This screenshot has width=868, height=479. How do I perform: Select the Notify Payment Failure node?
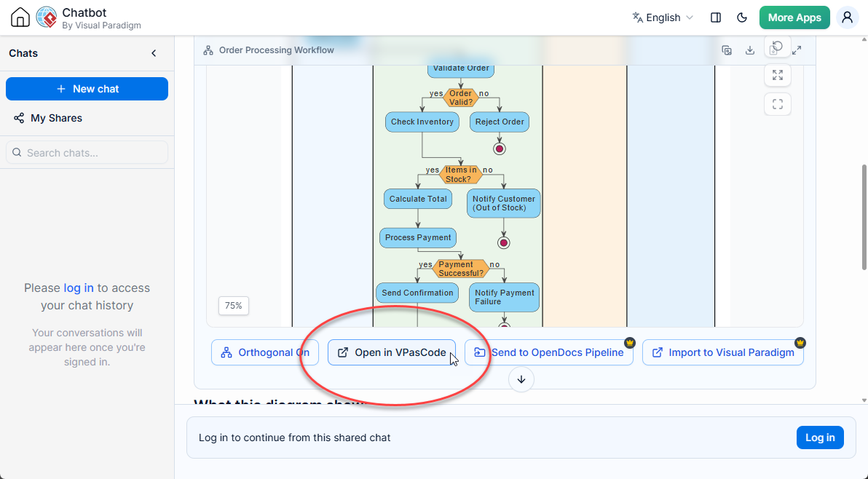click(x=505, y=298)
